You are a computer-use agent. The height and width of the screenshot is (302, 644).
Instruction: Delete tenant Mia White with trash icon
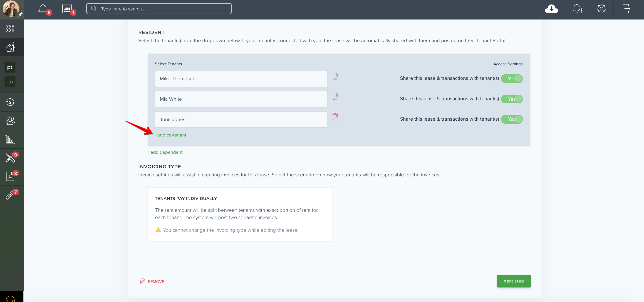coord(335,96)
